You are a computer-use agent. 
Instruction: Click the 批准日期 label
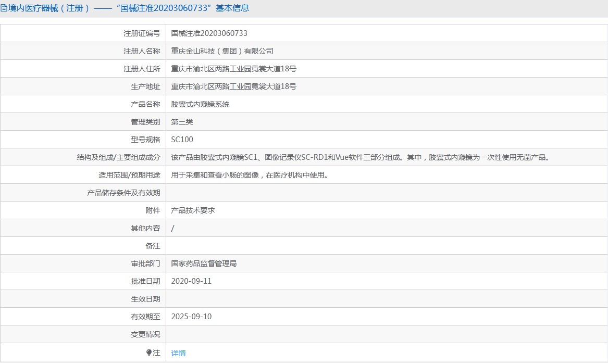[x=145, y=281]
